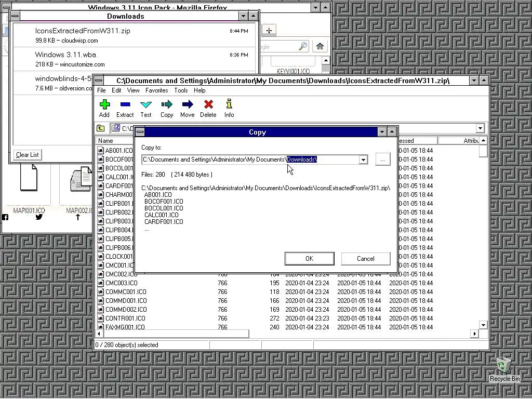Select the CONTR001.ICO file name
Viewport: 532px width, 399px height.
125,318
